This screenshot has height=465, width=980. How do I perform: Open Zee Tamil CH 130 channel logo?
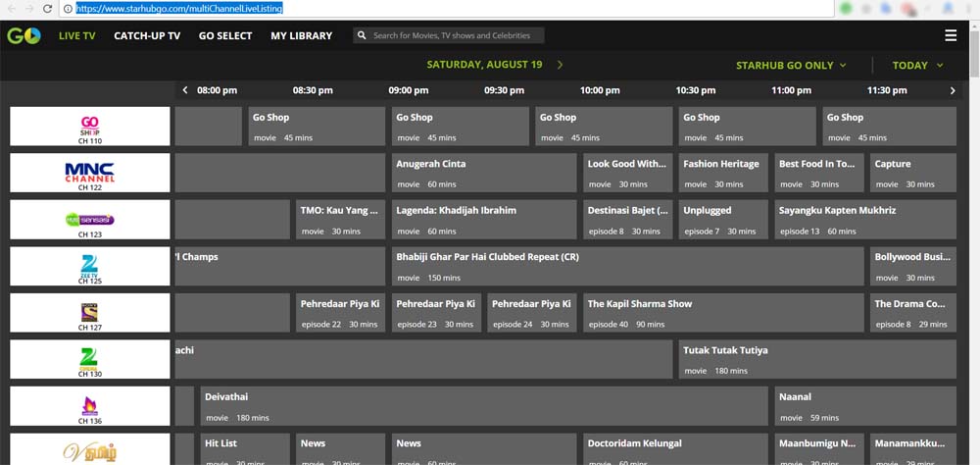[90, 359]
